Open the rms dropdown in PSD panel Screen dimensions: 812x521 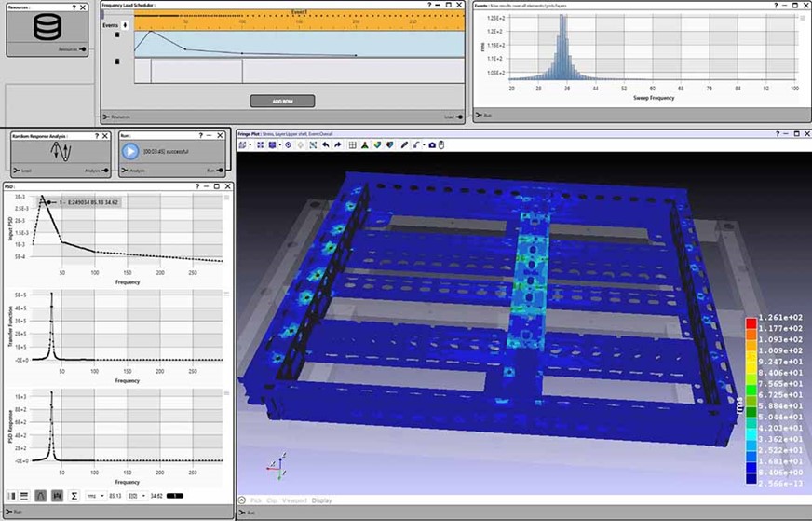pos(95,496)
